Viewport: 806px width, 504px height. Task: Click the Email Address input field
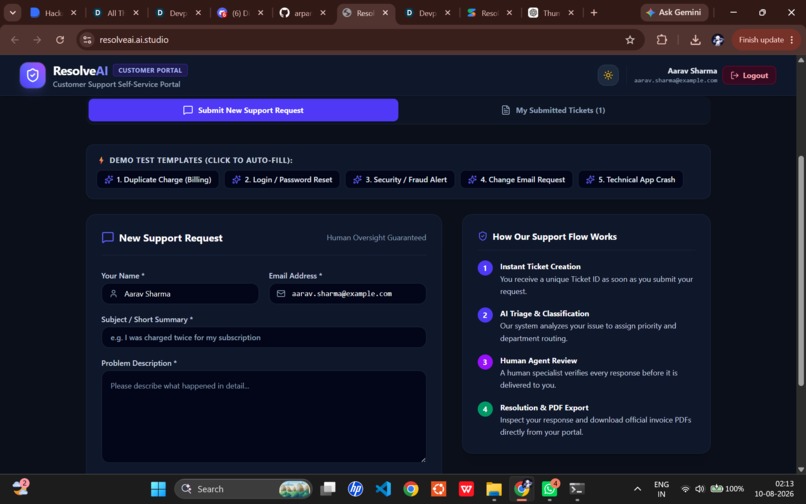(x=347, y=294)
